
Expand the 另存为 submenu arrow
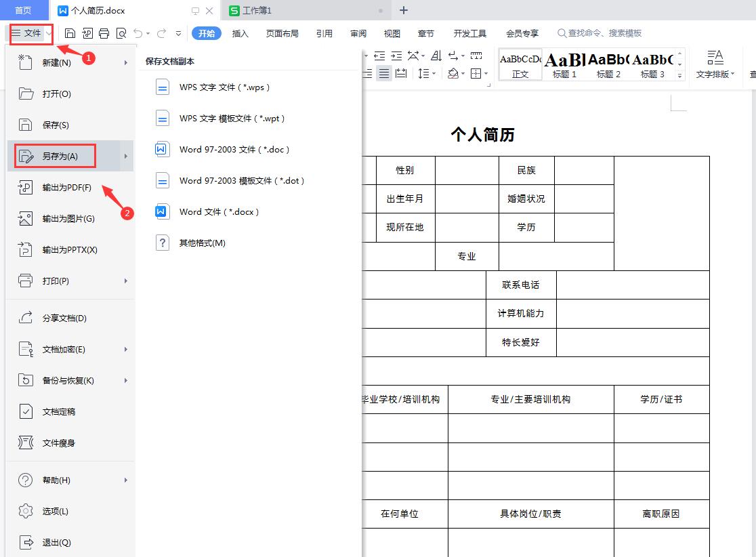click(125, 156)
